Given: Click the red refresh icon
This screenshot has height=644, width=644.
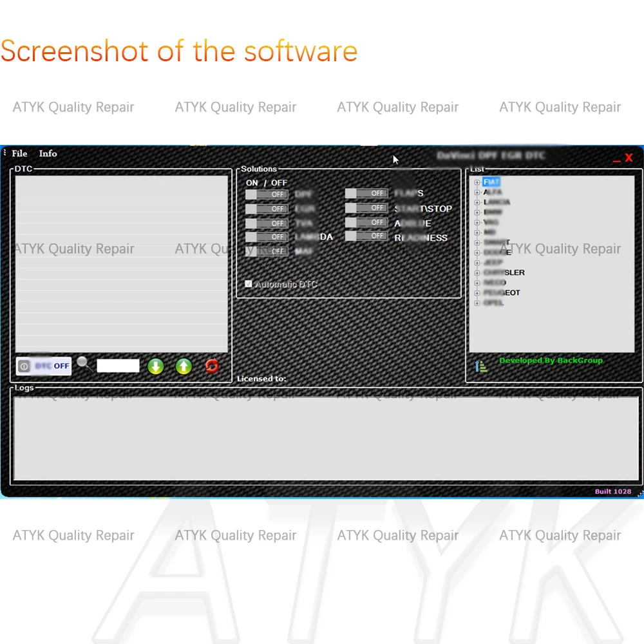Looking at the screenshot, I should coord(212,366).
